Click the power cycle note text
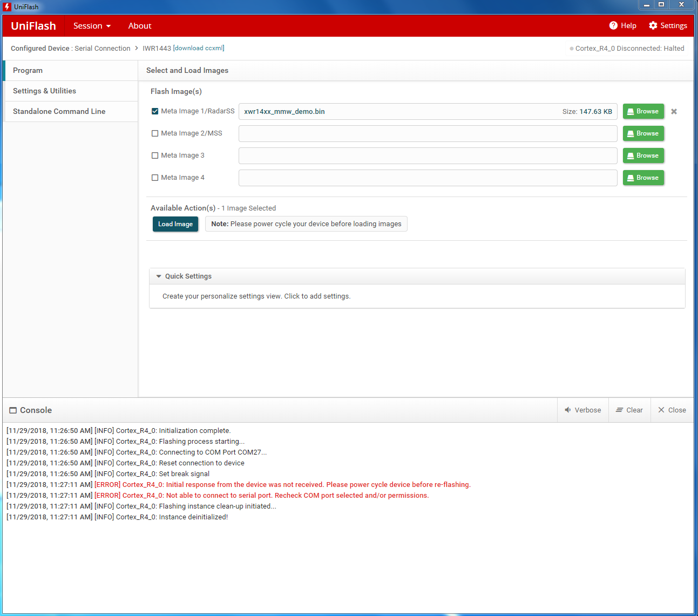 coord(306,224)
